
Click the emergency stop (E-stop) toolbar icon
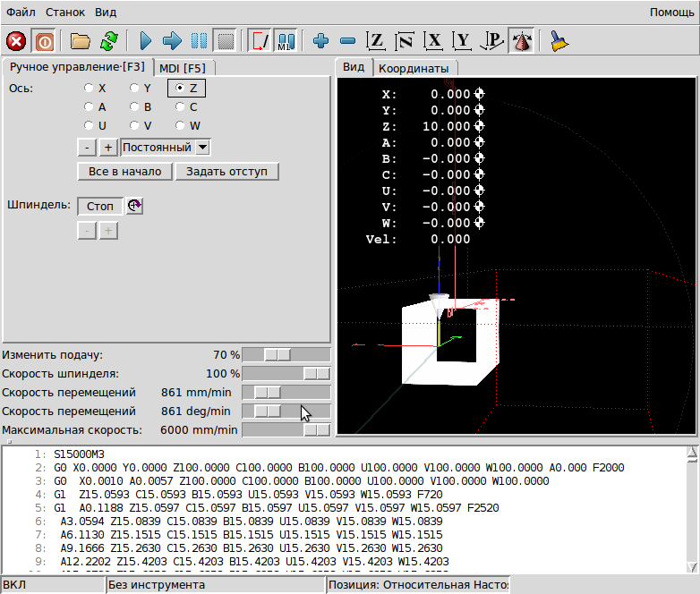click(x=16, y=41)
